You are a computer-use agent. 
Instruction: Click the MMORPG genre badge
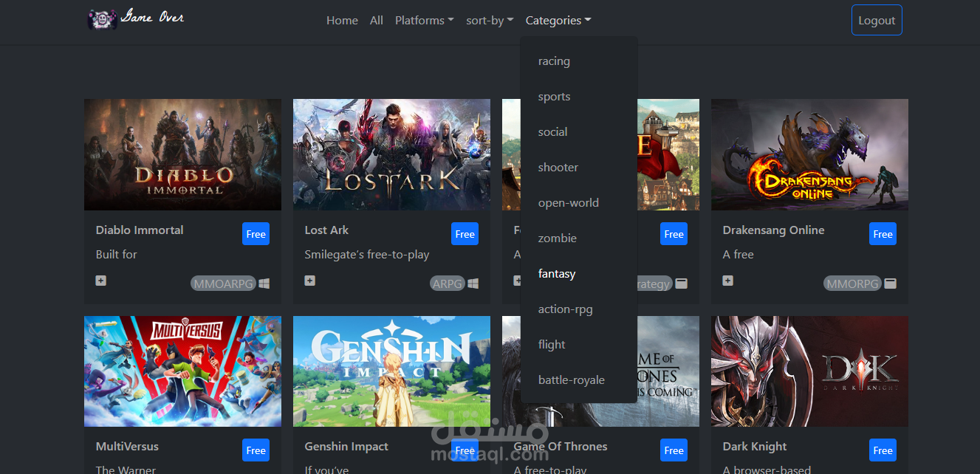pyautogui.click(x=853, y=284)
